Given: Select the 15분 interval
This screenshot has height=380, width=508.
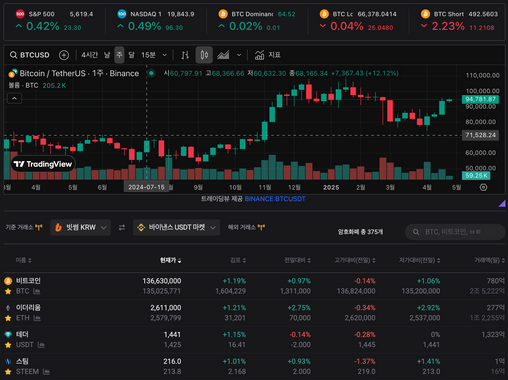Looking at the screenshot, I should point(148,55).
